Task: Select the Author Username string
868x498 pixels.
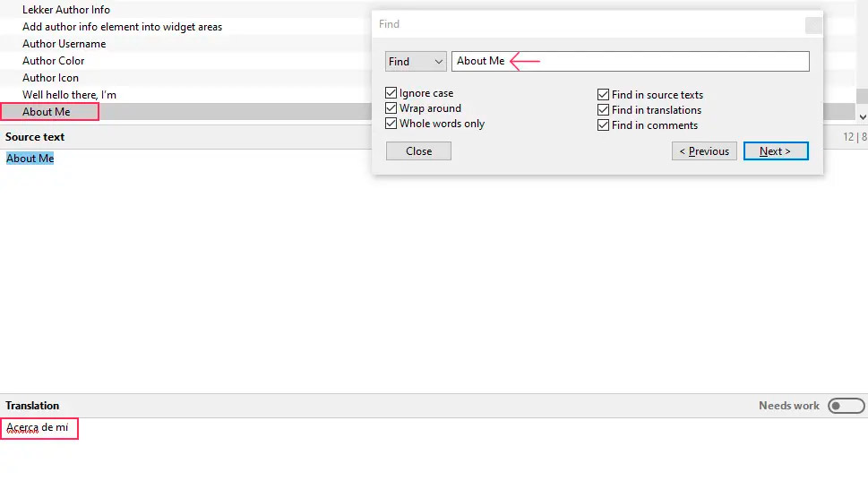Action: [x=64, y=44]
